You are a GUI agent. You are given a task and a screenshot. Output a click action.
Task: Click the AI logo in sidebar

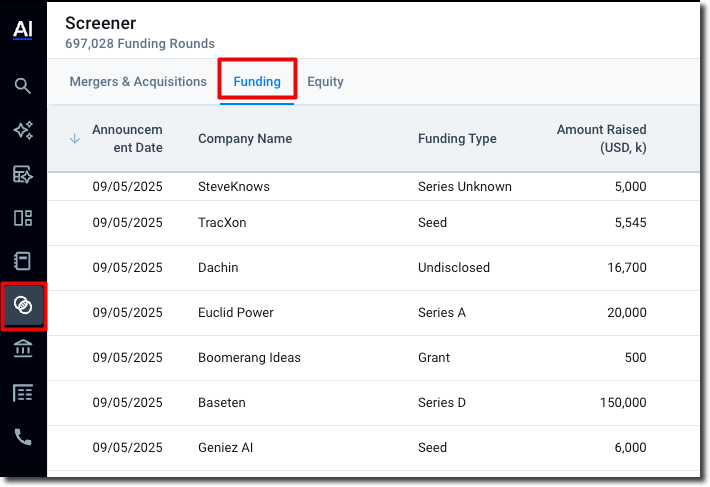23,30
